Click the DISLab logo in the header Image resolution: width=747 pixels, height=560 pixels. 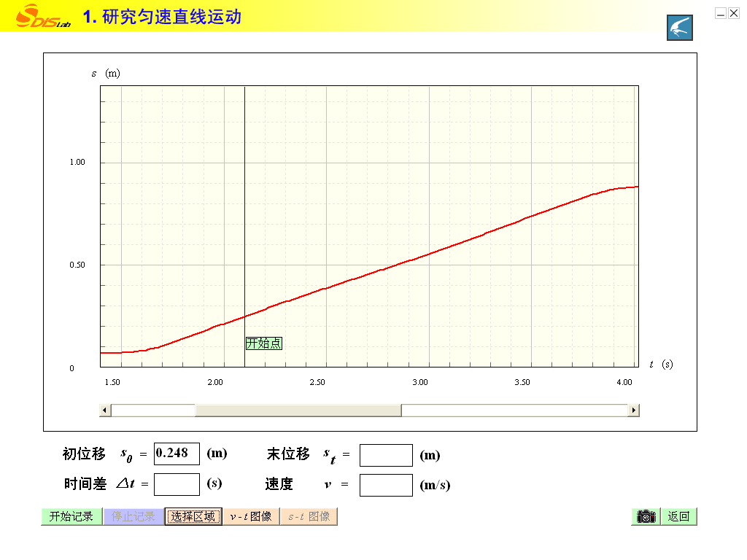(x=44, y=15)
